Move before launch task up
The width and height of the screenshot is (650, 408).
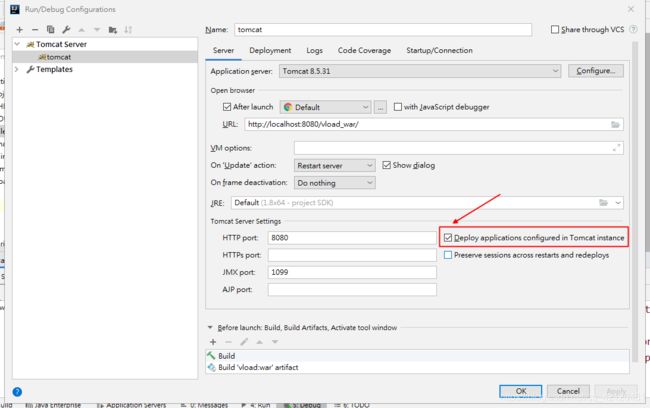pos(260,342)
